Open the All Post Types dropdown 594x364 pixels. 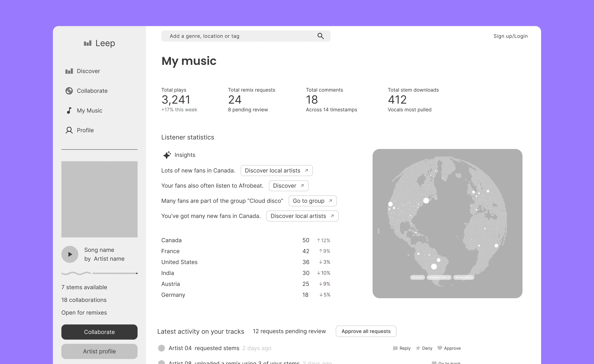tap(464, 277)
